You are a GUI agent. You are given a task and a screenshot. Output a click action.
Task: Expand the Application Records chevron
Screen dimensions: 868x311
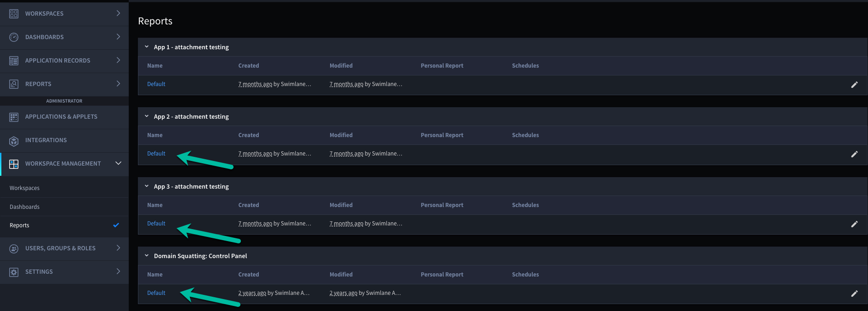pyautogui.click(x=118, y=60)
